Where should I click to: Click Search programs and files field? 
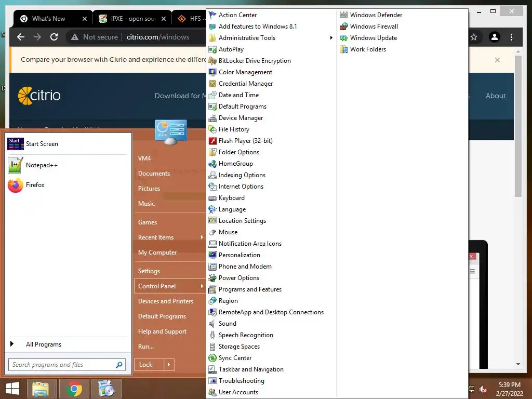(x=67, y=365)
